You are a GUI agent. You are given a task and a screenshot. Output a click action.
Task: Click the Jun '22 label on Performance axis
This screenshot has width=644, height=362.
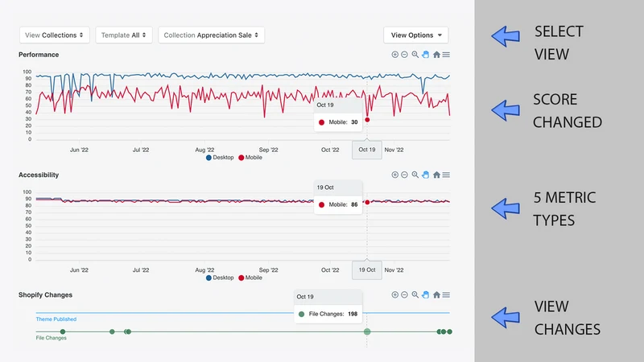[79, 150]
